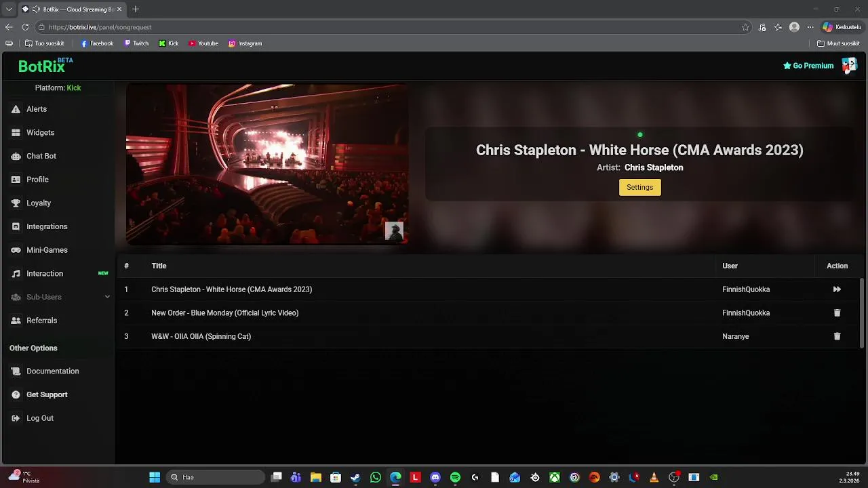868x488 pixels.
Task: Open Alerts from the warning triangle icon
Action: tap(16, 109)
